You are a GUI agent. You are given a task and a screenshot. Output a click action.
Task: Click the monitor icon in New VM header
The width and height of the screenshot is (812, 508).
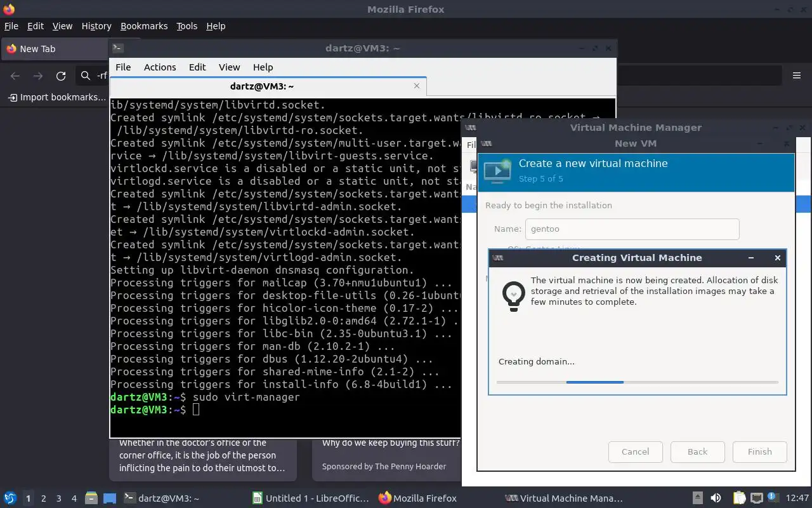pos(497,171)
